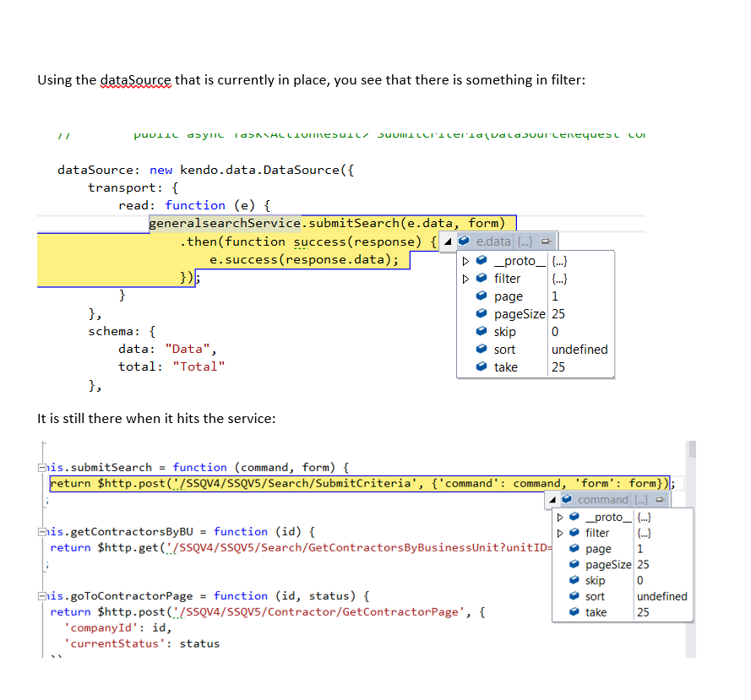Click the "Total" string in schema
The width and height of the screenshot is (751, 700).
[199, 366]
